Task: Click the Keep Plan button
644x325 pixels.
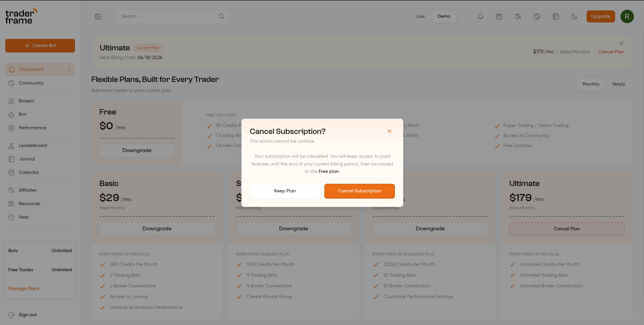Action: (x=285, y=191)
